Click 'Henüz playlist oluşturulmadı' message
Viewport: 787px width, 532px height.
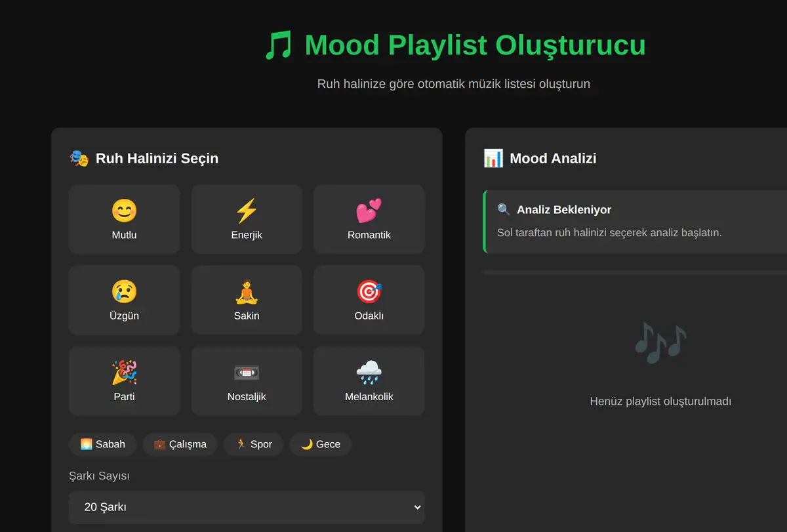pyautogui.click(x=660, y=401)
